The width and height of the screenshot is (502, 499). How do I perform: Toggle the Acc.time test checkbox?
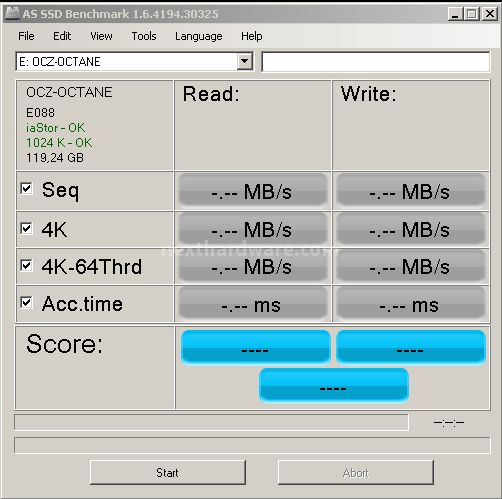(x=26, y=302)
